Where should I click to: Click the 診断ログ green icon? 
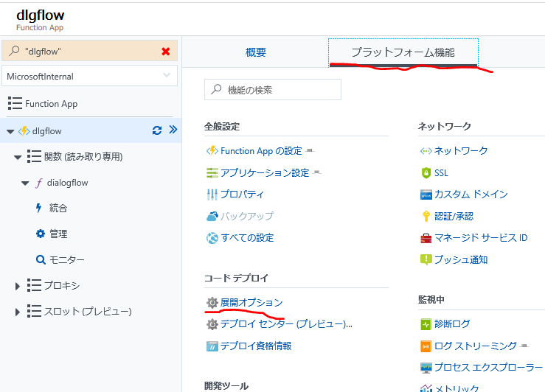click(426, 324)
